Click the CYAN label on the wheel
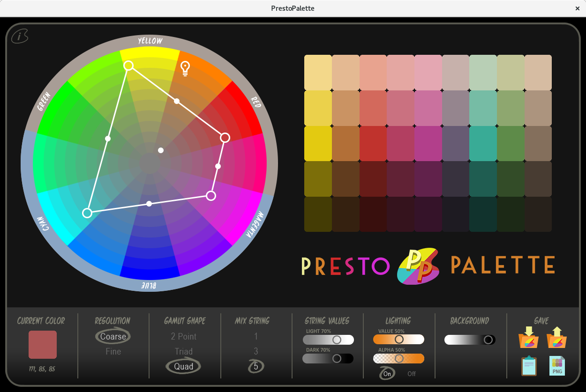586x392 pixels. [44, 224]
